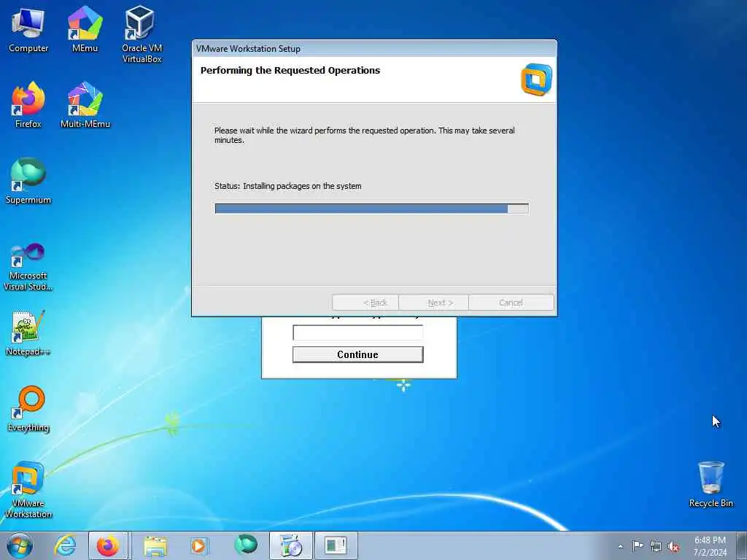The image size is (747, 560).
Task: Cancel the VMware Workstation Setup
Action: [511, 303]
